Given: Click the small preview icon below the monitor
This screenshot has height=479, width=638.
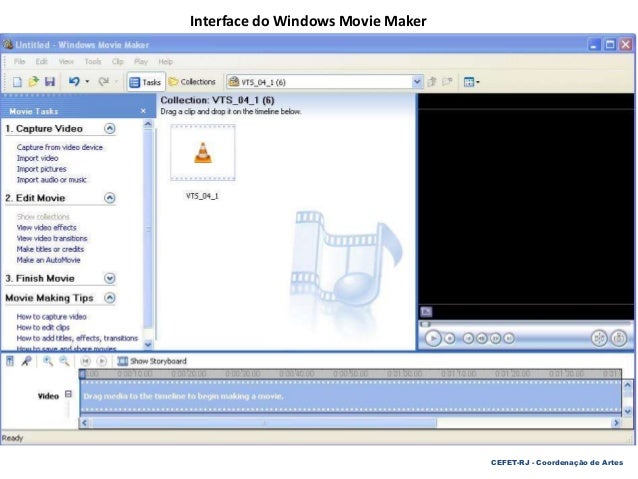Looking at the screenshot, I should 426,312.
